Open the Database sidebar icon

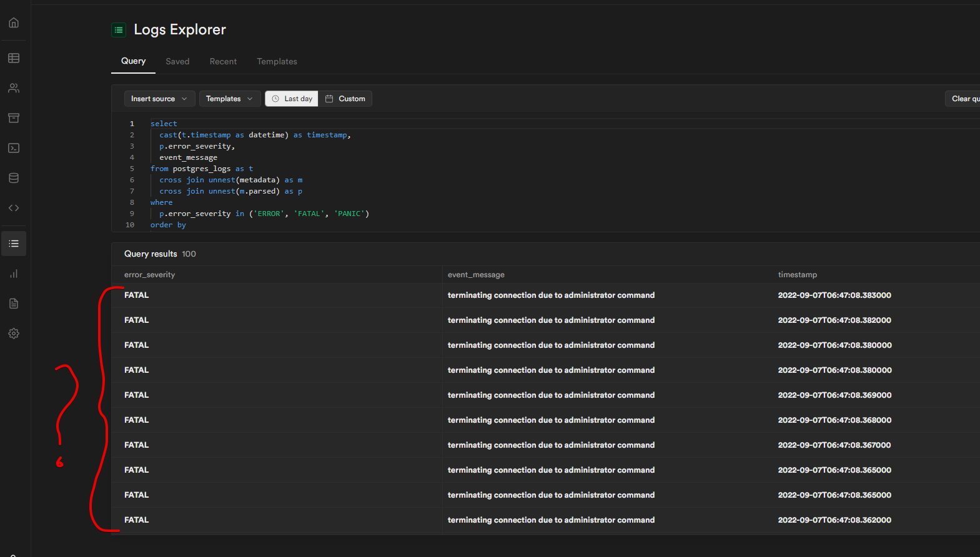(14, 178)
